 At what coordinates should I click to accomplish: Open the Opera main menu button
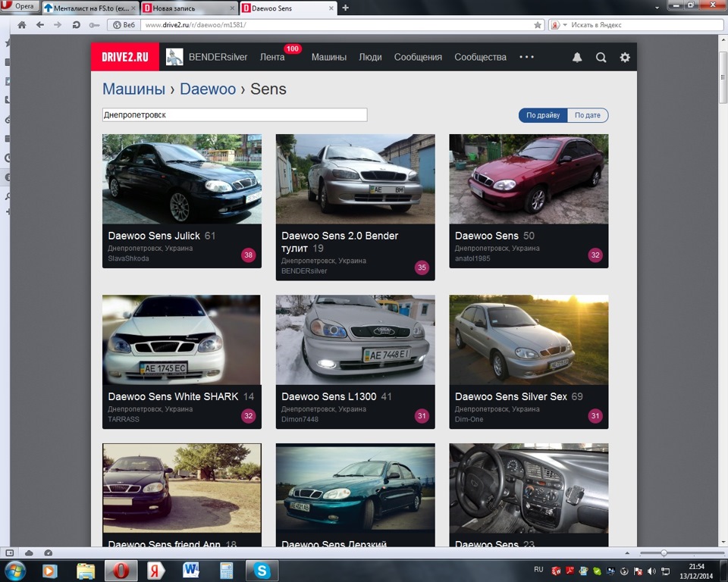19,6
